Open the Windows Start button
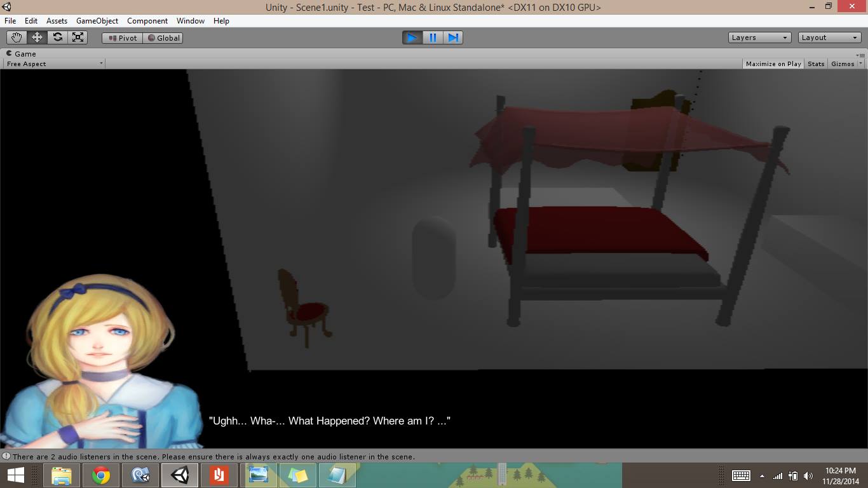The width and height of the screenshot is (868, 488). pos(16,475)
